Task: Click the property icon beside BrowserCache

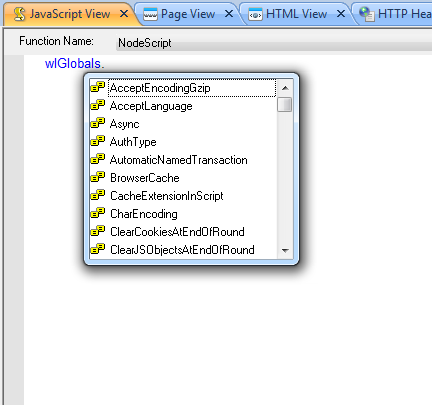Action: (98, 178)
